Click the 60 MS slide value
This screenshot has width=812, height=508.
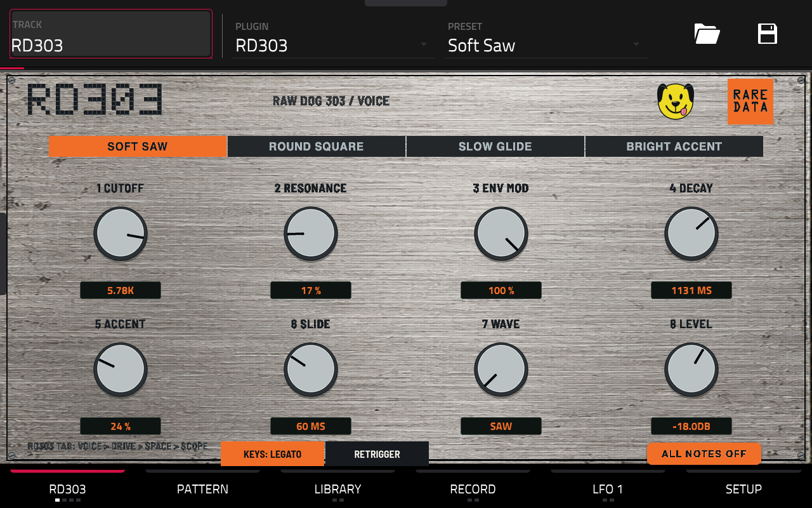click(311, 426)
